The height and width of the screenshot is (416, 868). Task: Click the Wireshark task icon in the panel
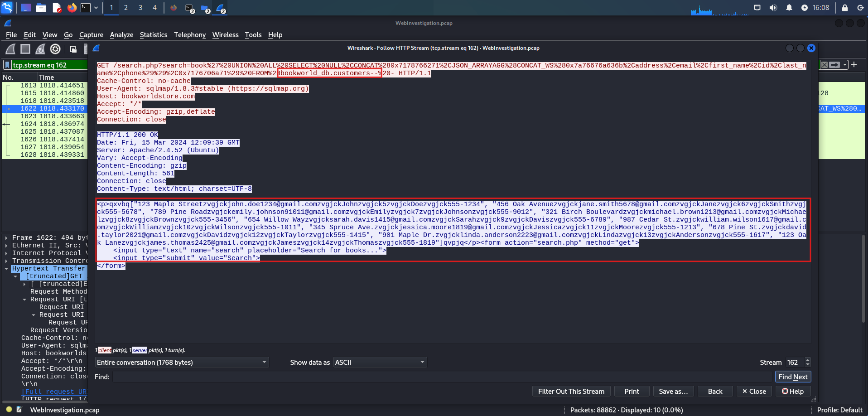221,8
